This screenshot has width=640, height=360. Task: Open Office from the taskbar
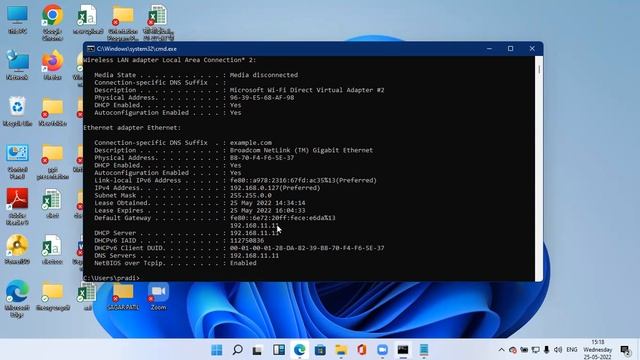pyautogui.click(x=362, y=350)
